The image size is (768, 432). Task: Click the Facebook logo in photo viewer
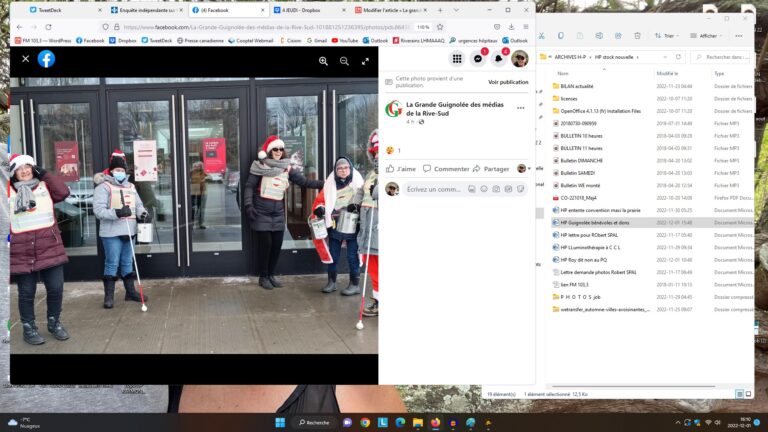pos(46,59)
